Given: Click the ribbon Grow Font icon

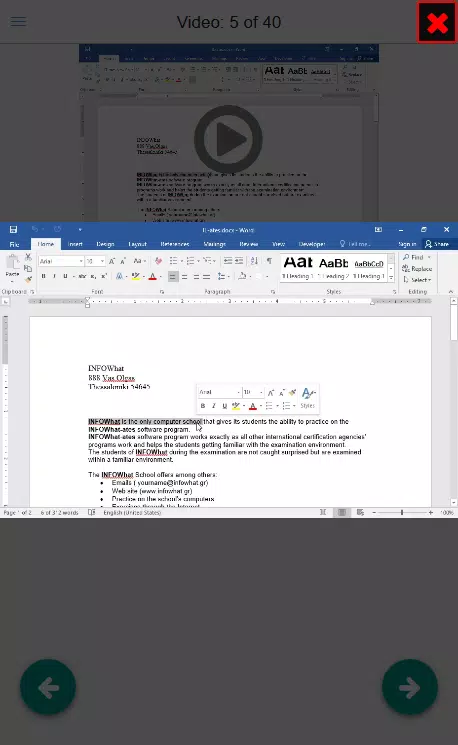Looking at the screenshot, I should [x=112, y=261].
